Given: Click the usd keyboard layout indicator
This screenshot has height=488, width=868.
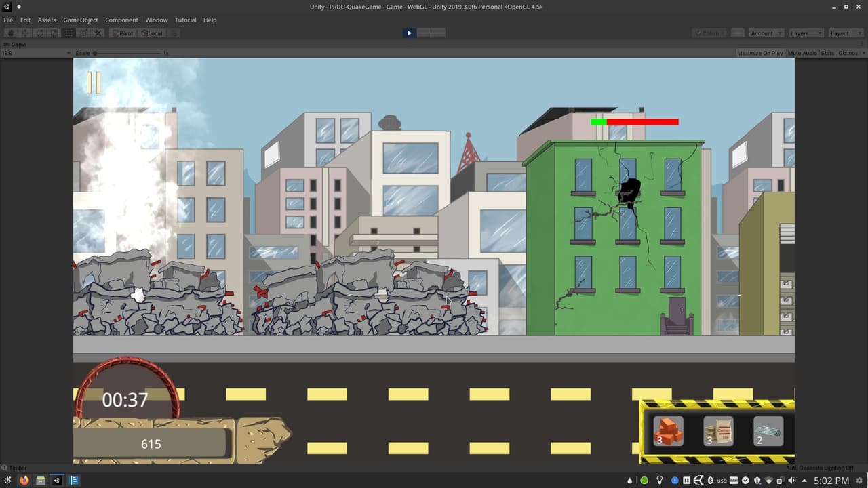Looking at the screenshot, I should [x=722, y=481].
